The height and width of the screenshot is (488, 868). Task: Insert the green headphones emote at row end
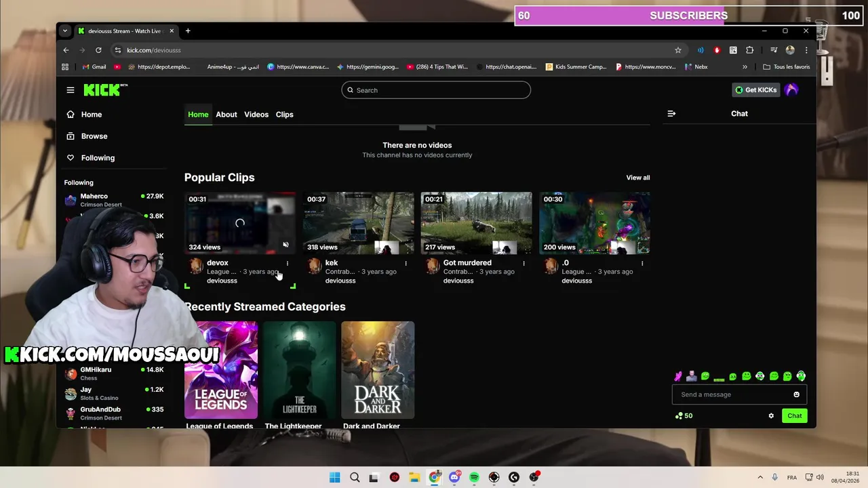(801, 376)
